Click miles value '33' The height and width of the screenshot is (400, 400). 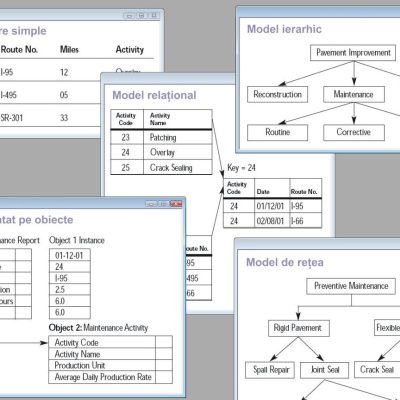coord(64,118)
